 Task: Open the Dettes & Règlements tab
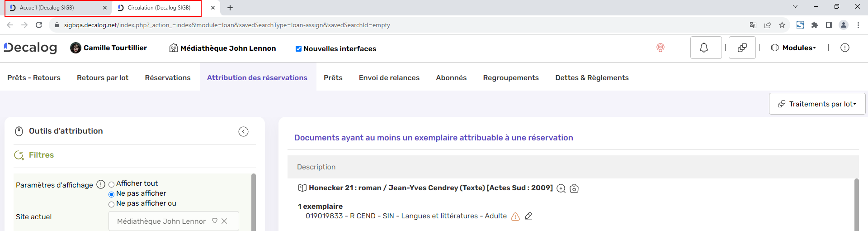click(592, 77)
